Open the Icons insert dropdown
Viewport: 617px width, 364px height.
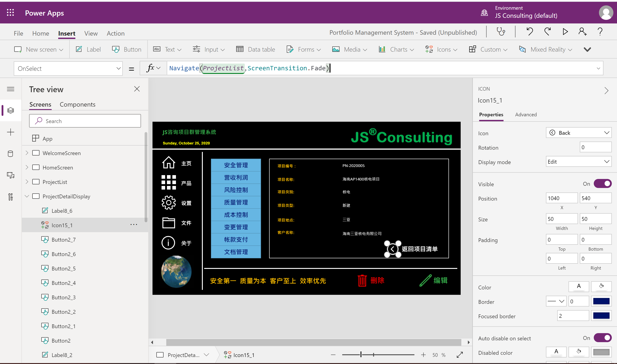[441, 49]
